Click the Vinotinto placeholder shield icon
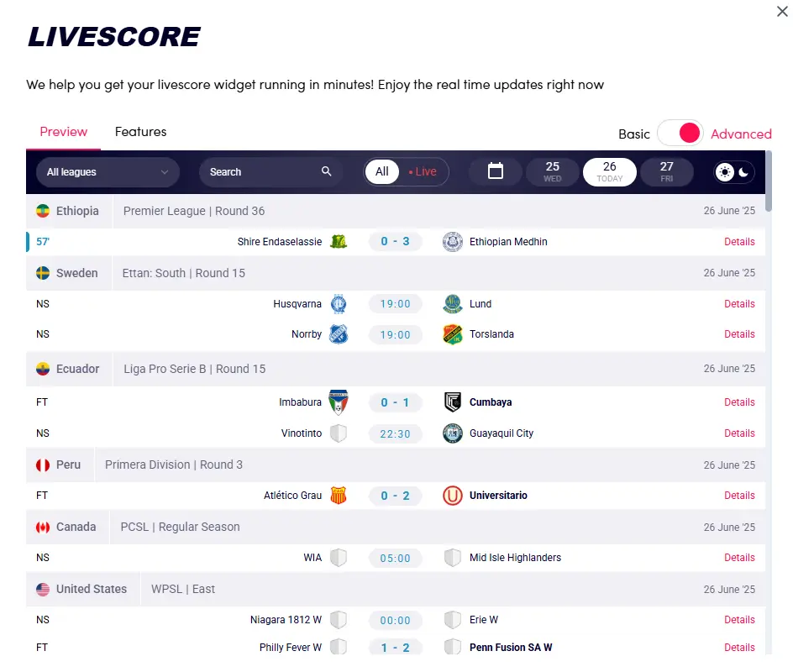Screen dimensions: 793x672 point(339,433)
